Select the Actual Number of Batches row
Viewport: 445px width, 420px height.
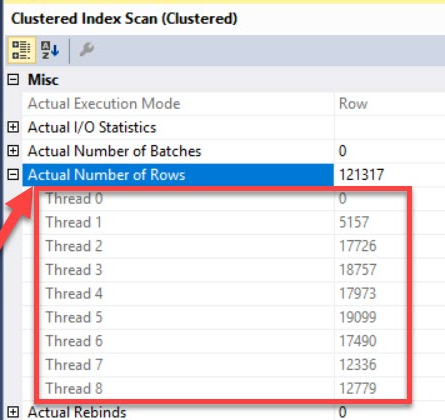tap(234, 151)
